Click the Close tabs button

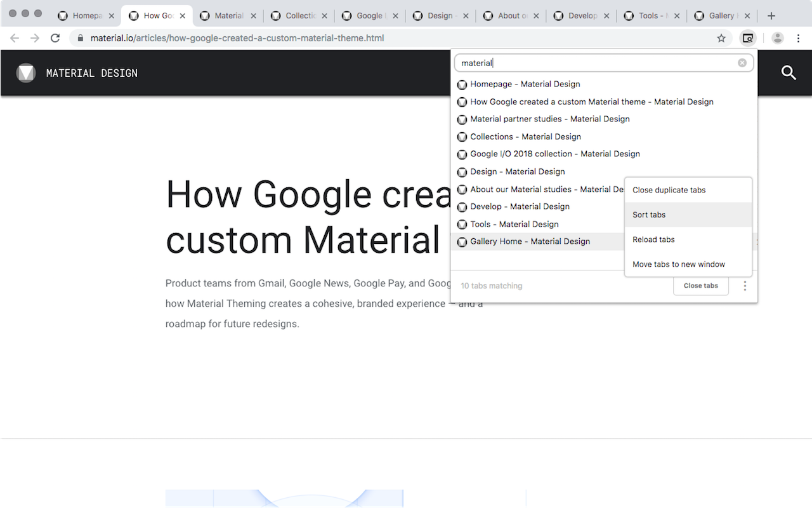701,286
